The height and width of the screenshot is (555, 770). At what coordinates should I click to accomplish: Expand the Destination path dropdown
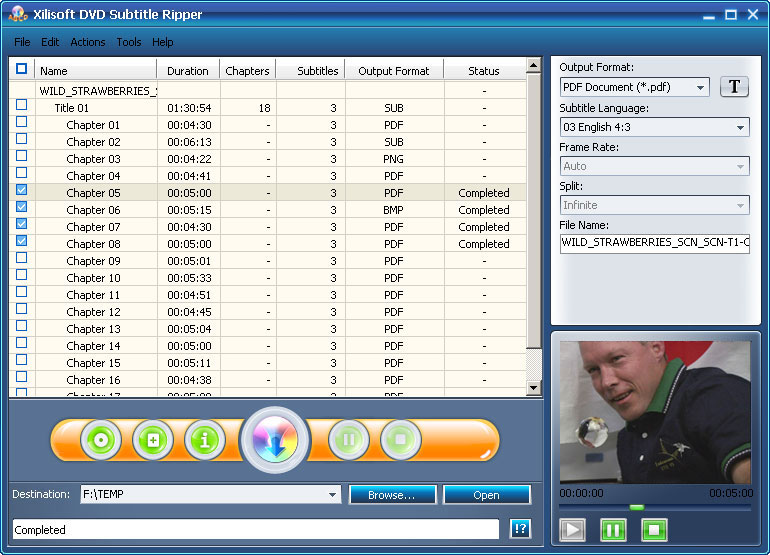(x=332, y=495)
